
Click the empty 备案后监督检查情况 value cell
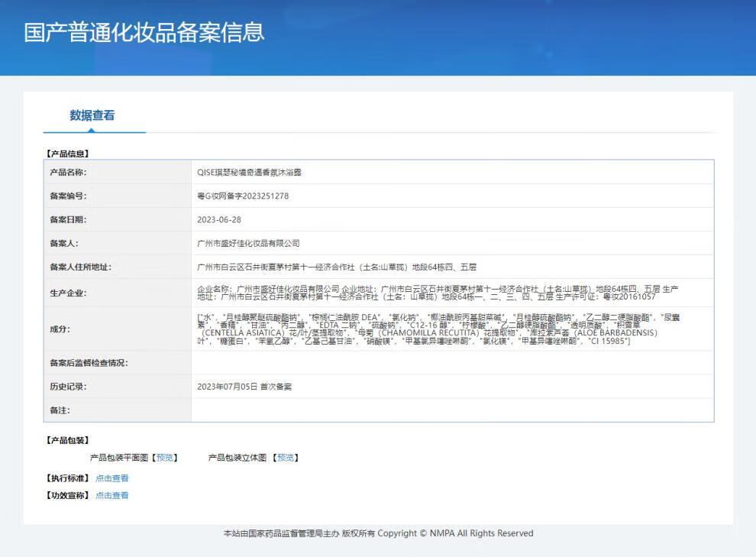point(452,363)
